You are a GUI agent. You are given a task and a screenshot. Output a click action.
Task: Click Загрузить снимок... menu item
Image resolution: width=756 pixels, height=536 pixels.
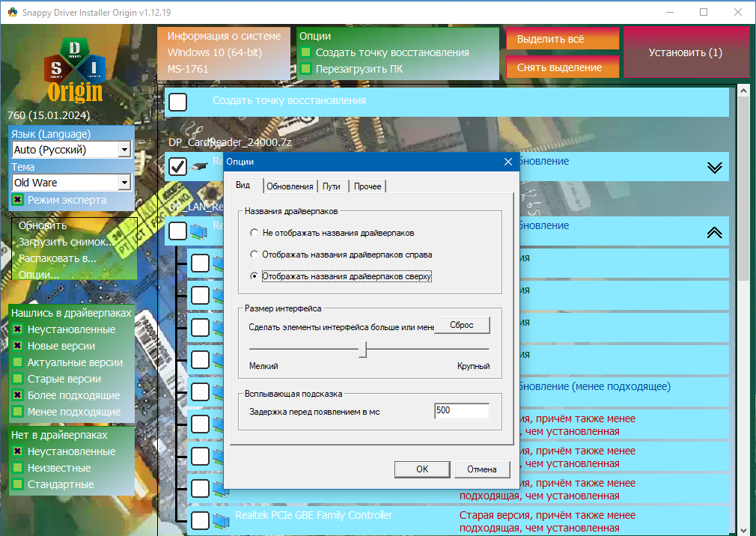[x=66, y=242]
